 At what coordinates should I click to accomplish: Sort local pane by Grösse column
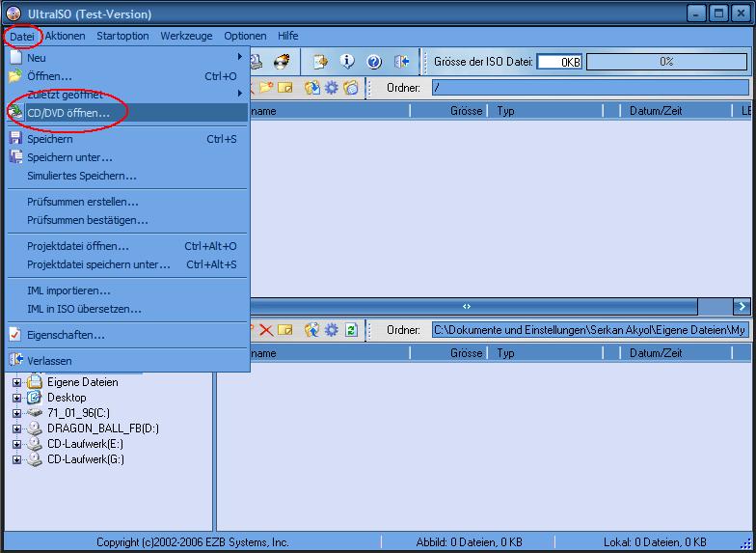448,353
